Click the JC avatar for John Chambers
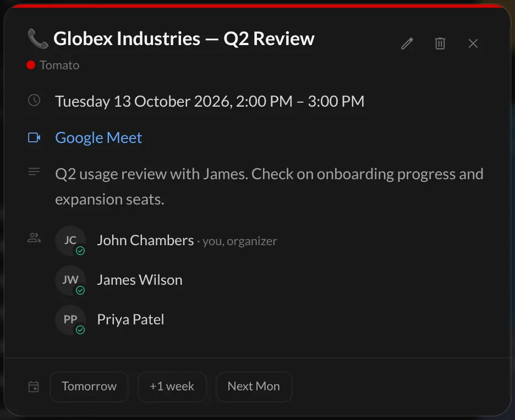The image size is (515, 420). (70, 241)
